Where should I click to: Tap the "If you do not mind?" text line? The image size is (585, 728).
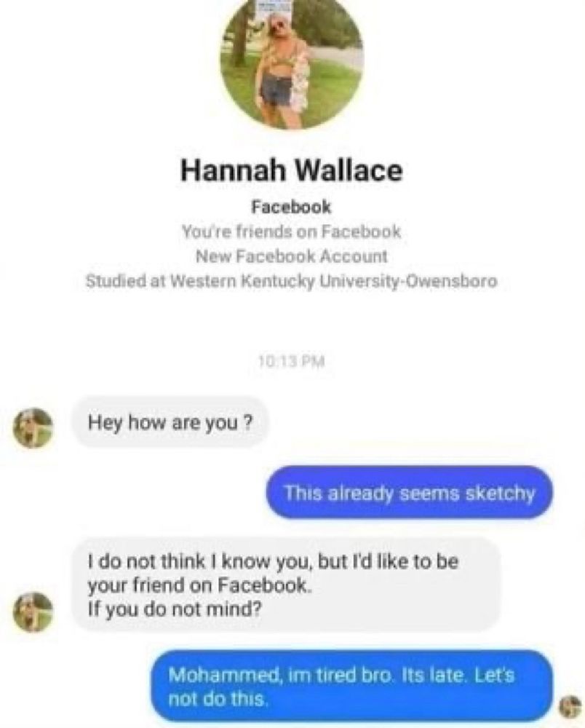[x=175, y=609]
